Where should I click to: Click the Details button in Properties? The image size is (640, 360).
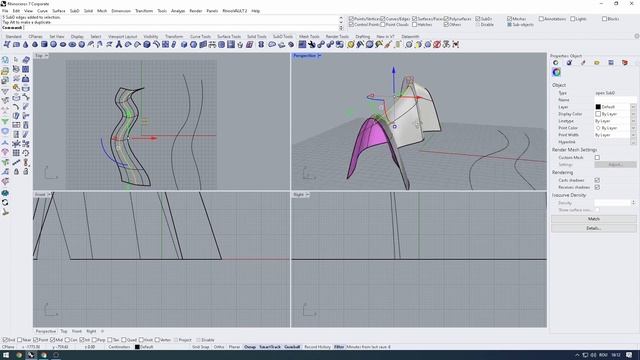(593, 228)
